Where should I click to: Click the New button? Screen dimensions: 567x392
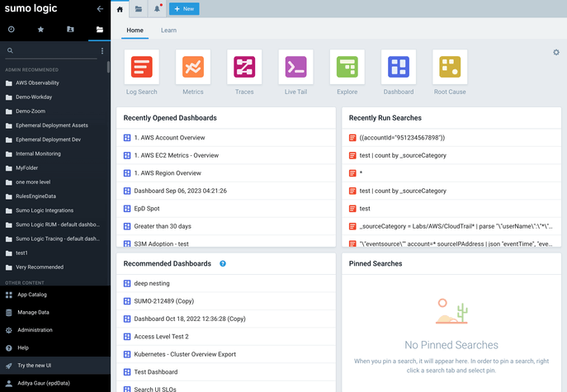(x=184, y=9)
